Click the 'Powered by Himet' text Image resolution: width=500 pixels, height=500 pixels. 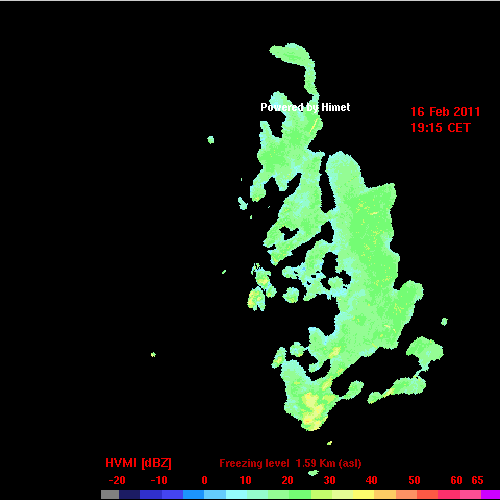pyautogui.click(x=305, y=107)
